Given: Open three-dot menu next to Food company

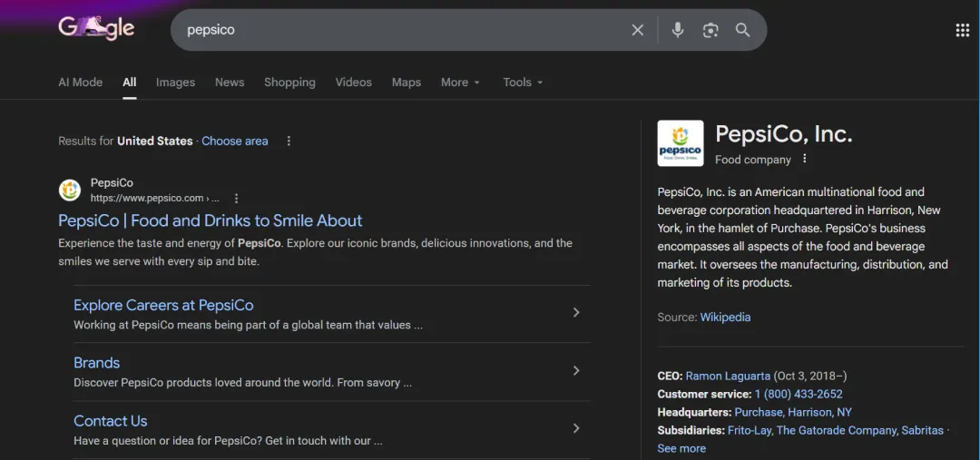Looking at the screenshot, I should (805, 159).
